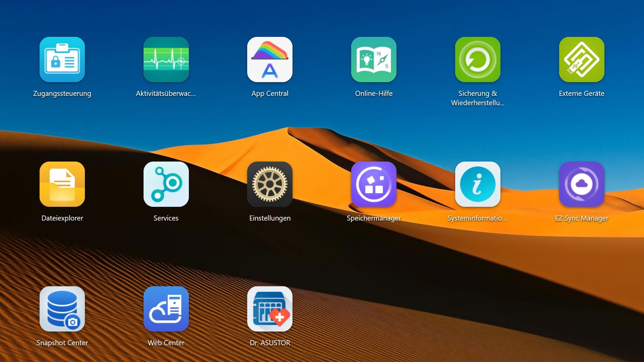Image resolution: width=644 pixels, height=362 pixels.
Task: Click the 'Snapshot Center' text label
Action: [62, 343]
